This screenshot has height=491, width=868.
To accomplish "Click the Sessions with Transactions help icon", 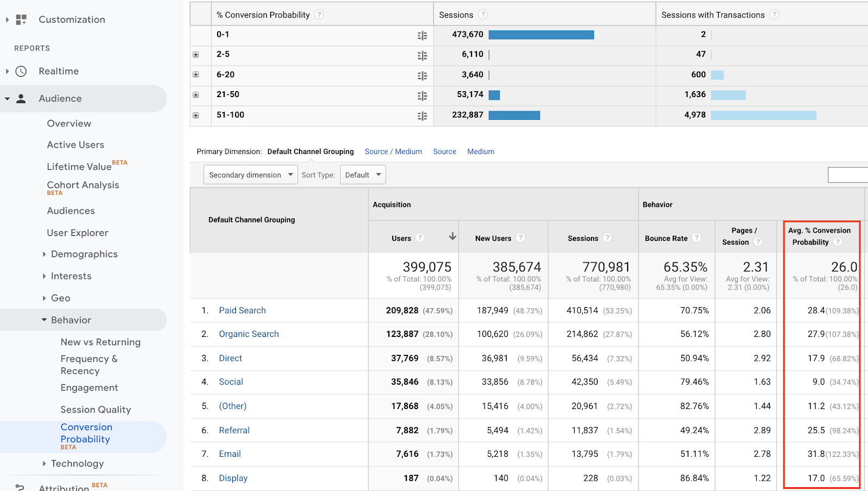I will tap(774, 15).
